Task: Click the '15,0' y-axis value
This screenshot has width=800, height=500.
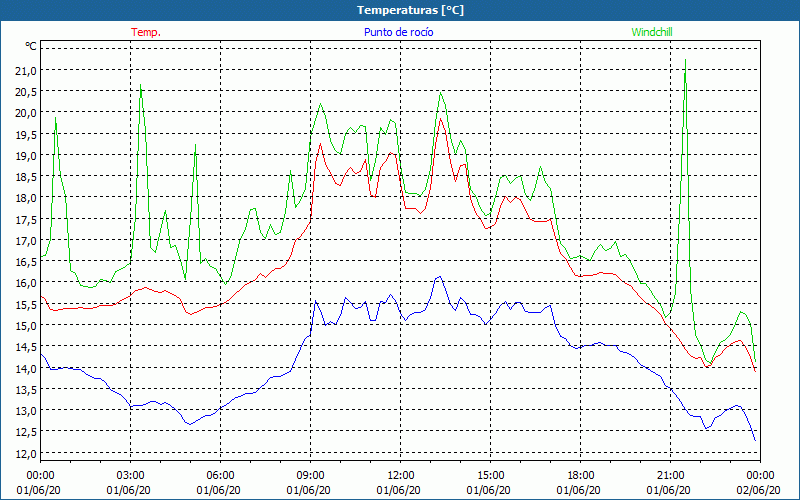Action: [x=26, y=326]
